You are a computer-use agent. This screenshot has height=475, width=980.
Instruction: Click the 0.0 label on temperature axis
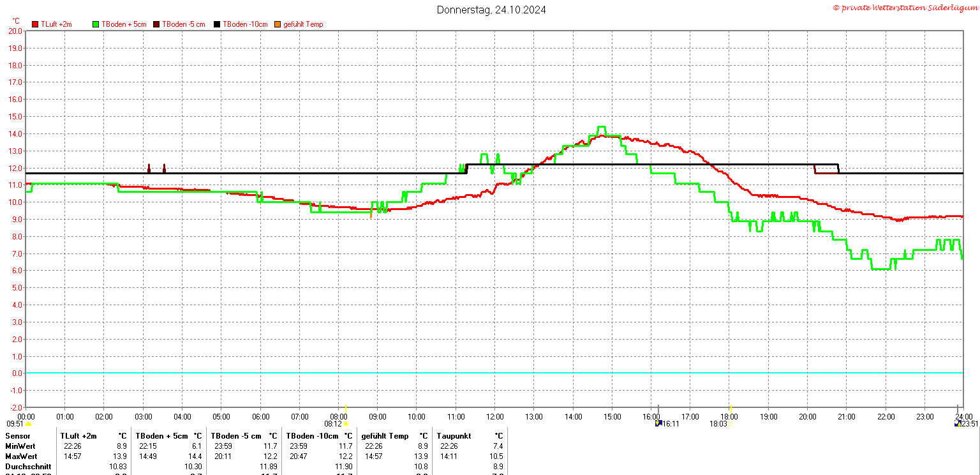coord(16,373)
